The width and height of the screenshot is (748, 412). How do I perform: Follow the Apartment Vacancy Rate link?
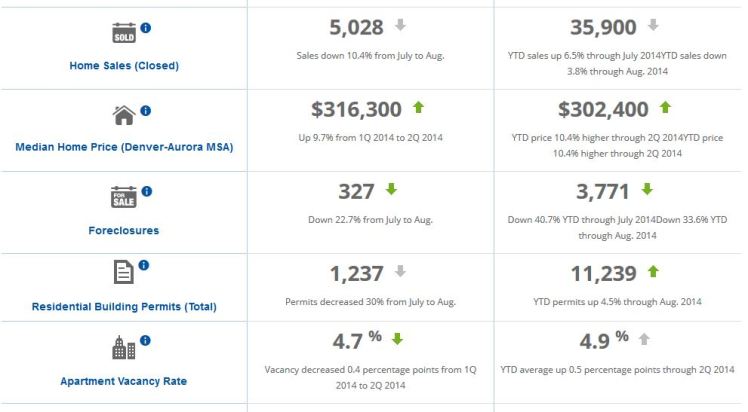(122, 381)
